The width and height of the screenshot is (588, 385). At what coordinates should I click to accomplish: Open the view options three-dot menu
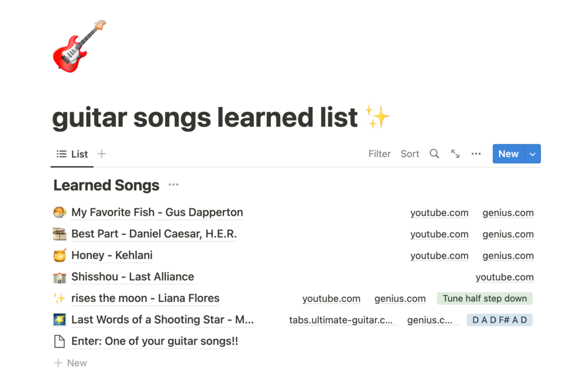[x=476, y=154]
